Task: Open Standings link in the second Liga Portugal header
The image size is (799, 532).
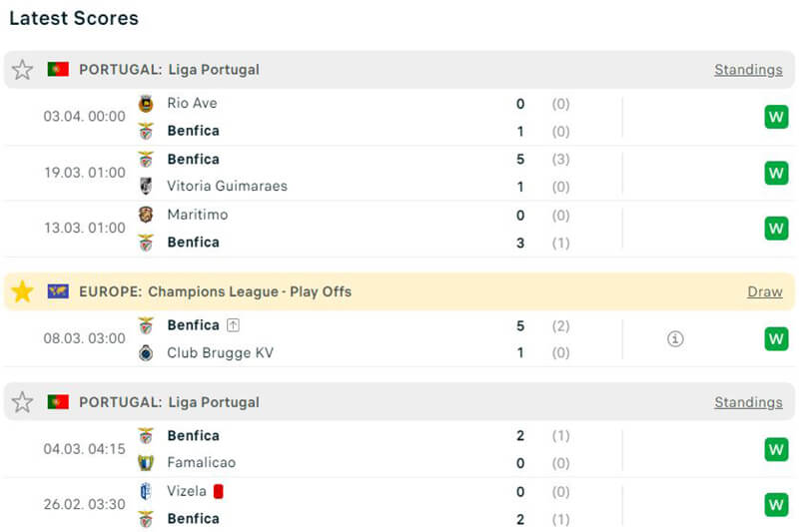Action: click(748, 402)
